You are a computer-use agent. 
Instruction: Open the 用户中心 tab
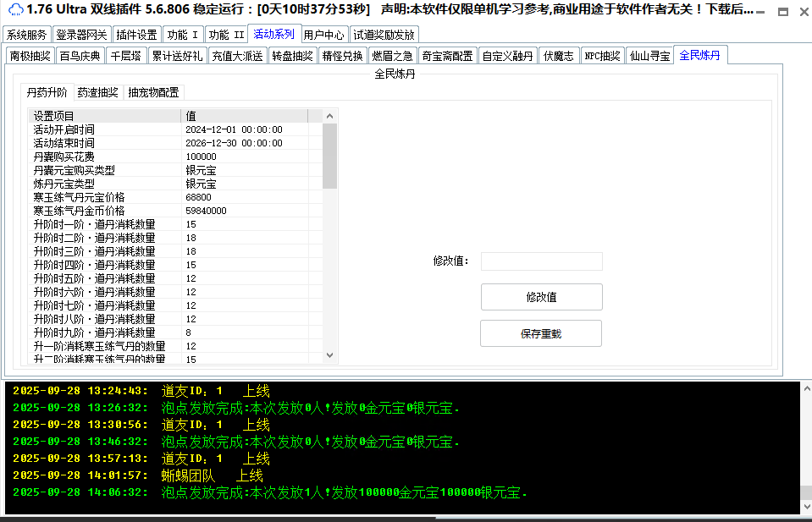point(324,35)
